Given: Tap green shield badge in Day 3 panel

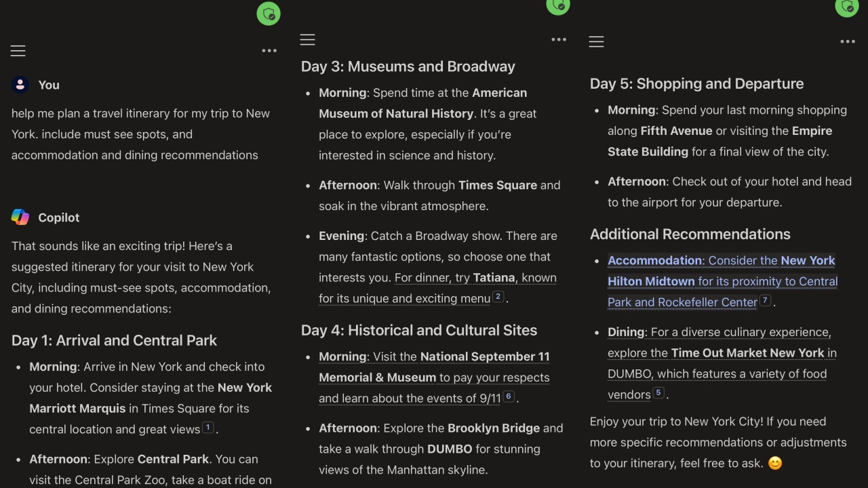Looking at the screenshot, I should (558, 5).
